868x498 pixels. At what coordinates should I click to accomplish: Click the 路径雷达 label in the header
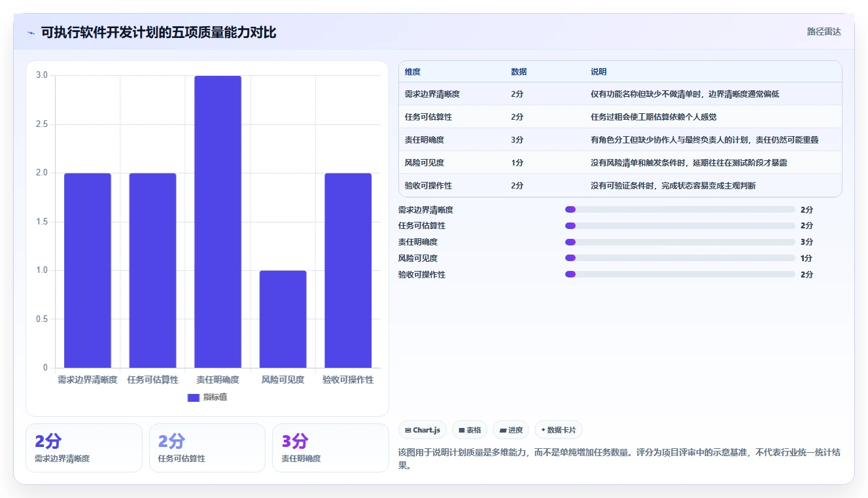point(824,31)
